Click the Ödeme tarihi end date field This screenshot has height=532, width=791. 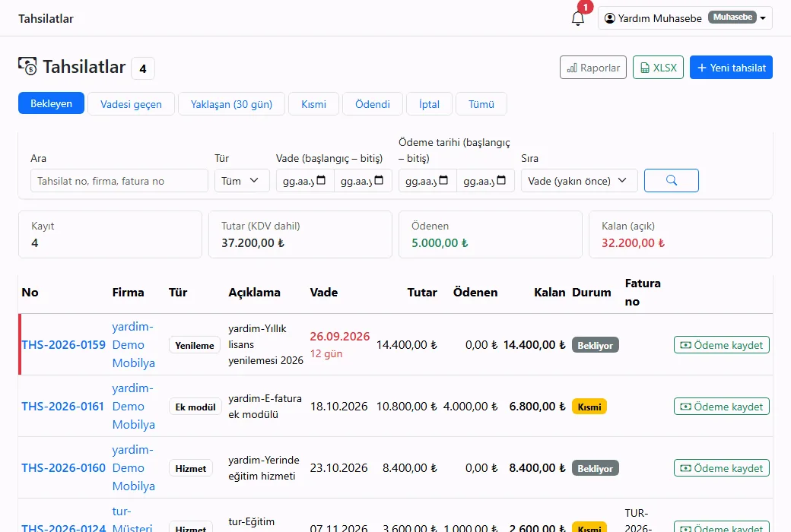(485, 181)
